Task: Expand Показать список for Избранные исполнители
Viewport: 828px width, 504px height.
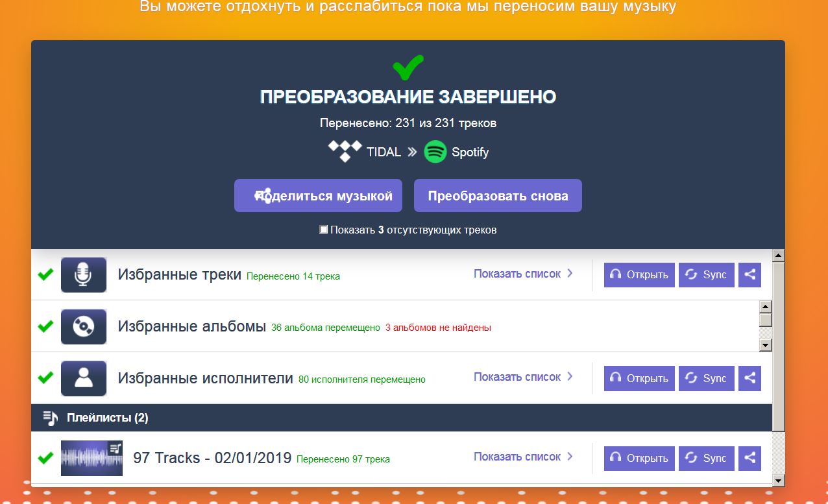Action: 523,377
